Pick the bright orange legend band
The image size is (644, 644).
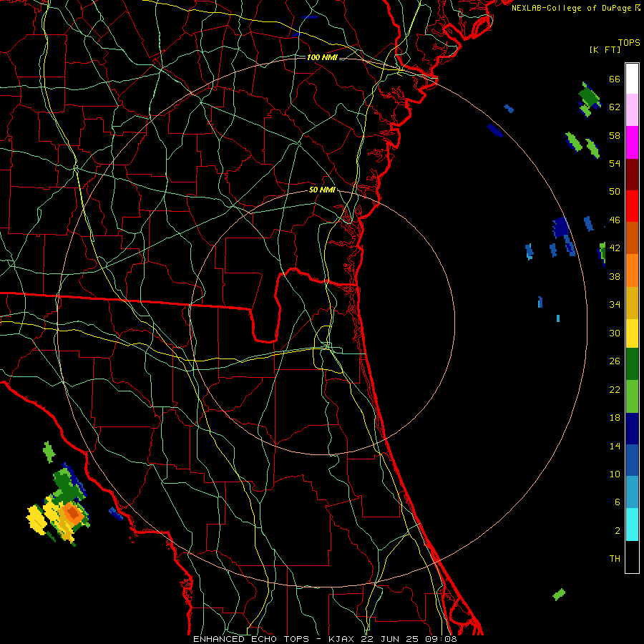pos(632,270)
